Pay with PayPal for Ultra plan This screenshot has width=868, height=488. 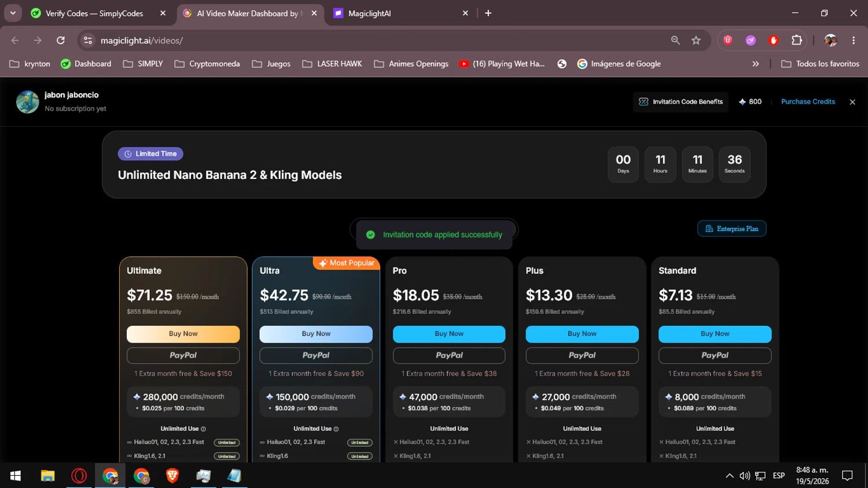[316, 355]
